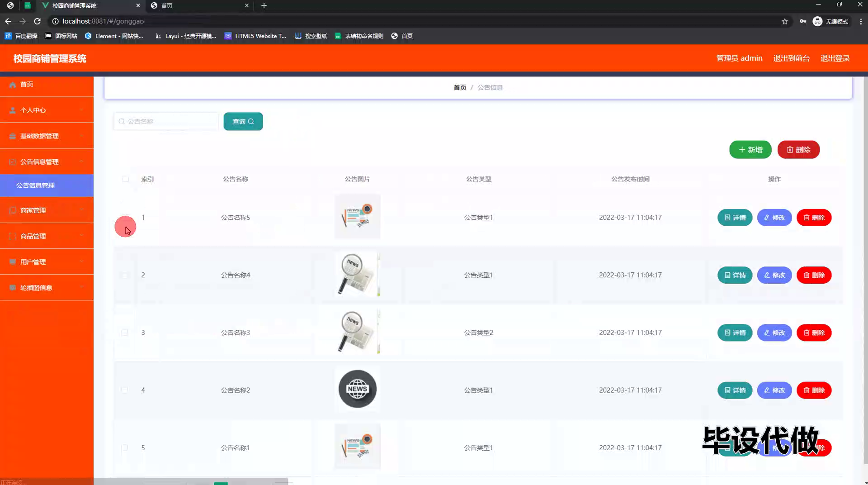Open 表结构命名规则 bookmark
This screenshot has width=868, height=485.
[x=359, y=36]
